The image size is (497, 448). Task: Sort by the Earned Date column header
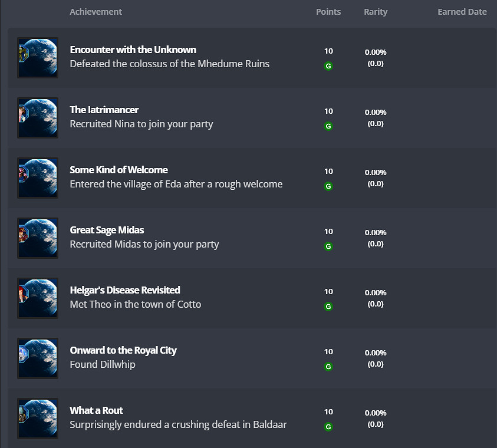(x=462, y=12)
